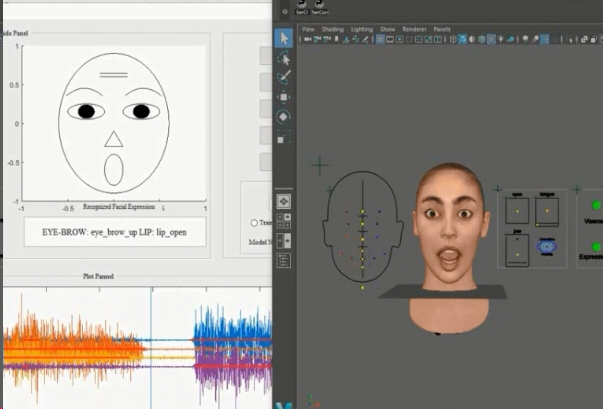The image size is (603, 409).
Task: Toggle Use All Lights bulb icon
Action: click(501, 39)
